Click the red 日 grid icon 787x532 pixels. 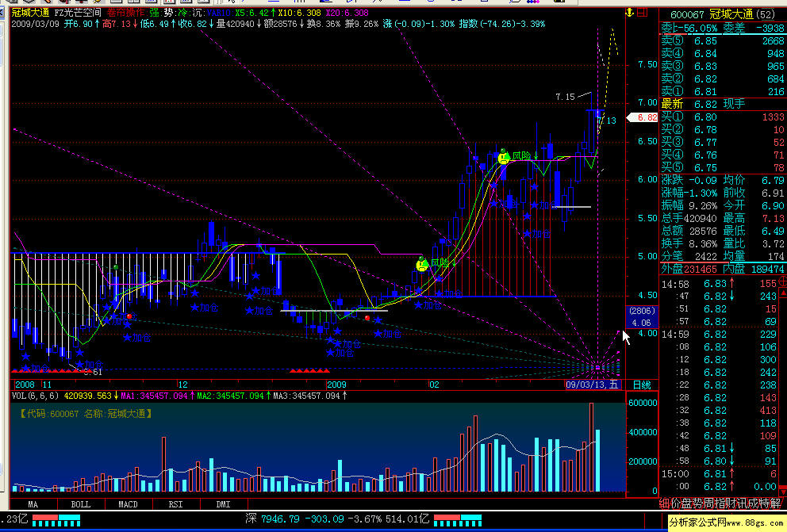(x=643, y=13)
